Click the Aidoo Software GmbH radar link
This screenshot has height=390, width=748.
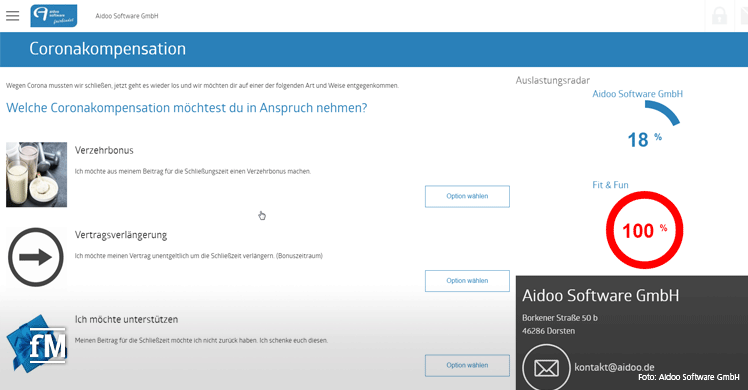pyautogui.click(x=637, y=94)
